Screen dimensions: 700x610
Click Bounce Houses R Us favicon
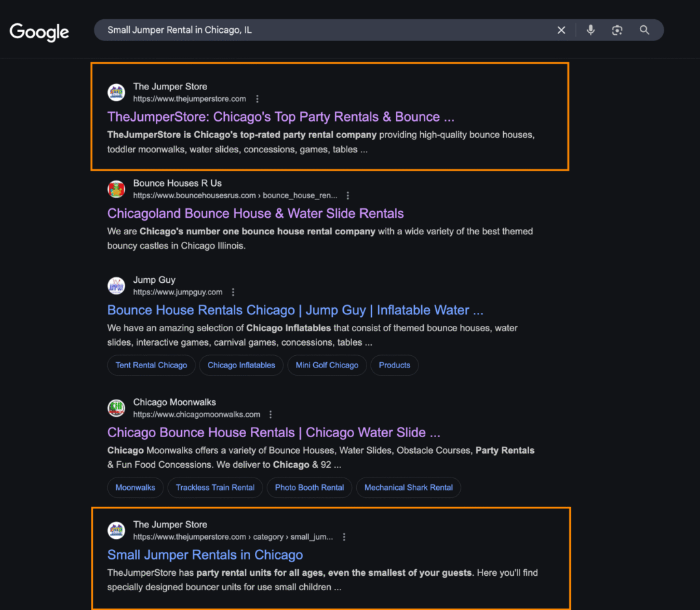tap(116, 189)
